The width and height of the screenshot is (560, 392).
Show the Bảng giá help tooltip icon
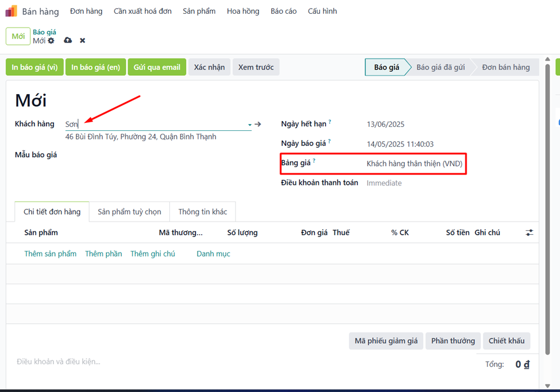tap(314, 161)
